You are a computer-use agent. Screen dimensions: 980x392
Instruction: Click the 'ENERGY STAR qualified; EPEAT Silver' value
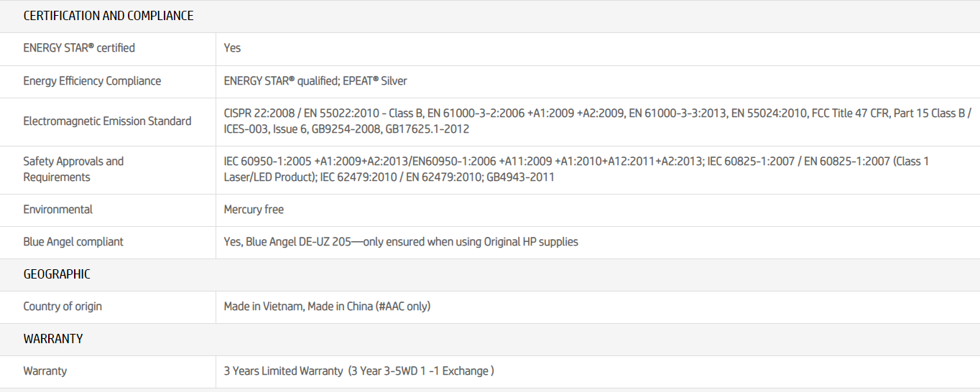[315, 81]
